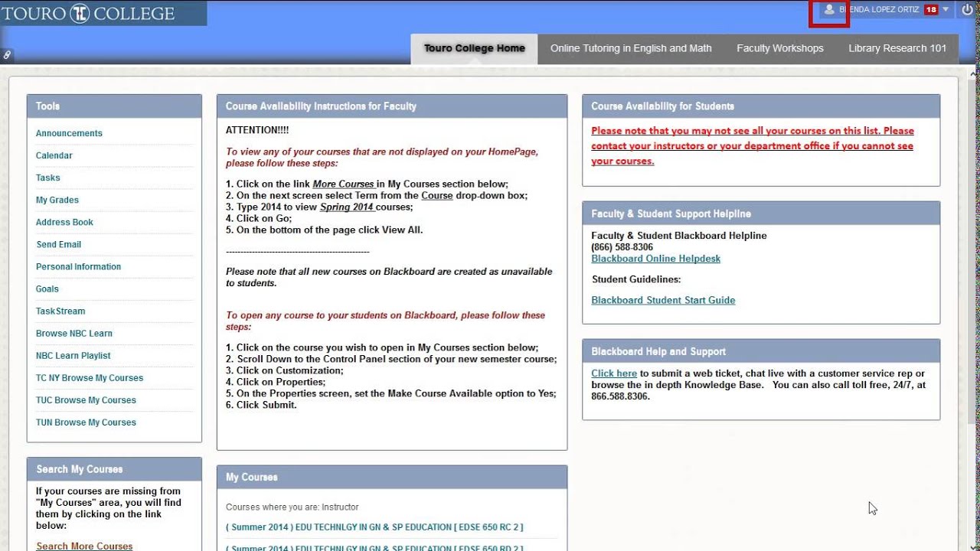Click the Touro College logo
The height and width of the screenshot is (551, 980).
pos(90,13)
